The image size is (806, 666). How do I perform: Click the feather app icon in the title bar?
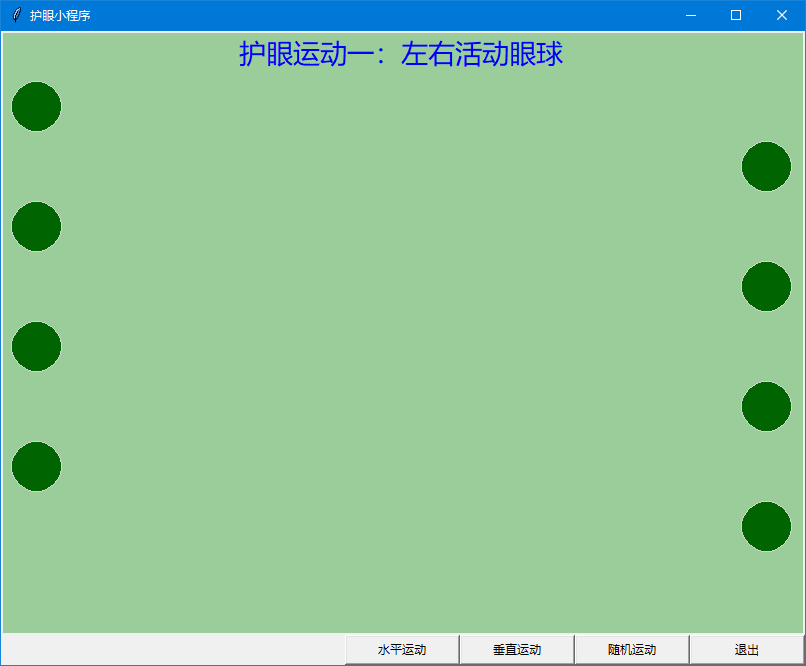coord(16,15)
